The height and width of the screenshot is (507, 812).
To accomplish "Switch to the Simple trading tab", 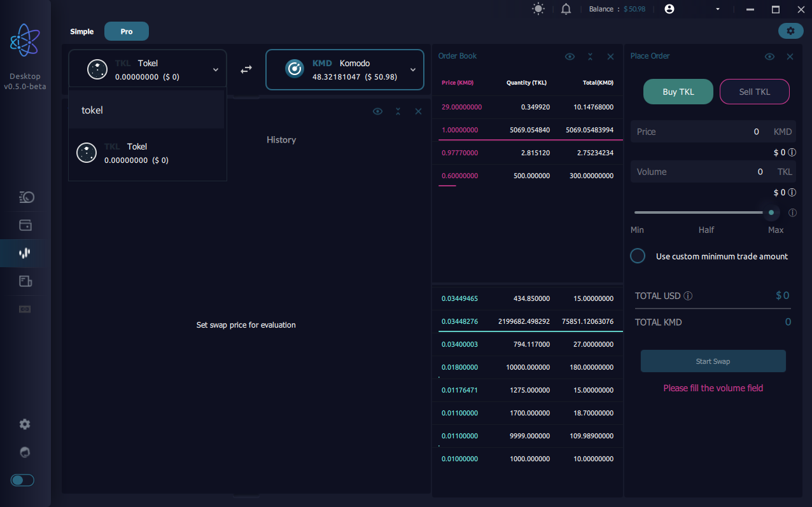I will (82, 31).
